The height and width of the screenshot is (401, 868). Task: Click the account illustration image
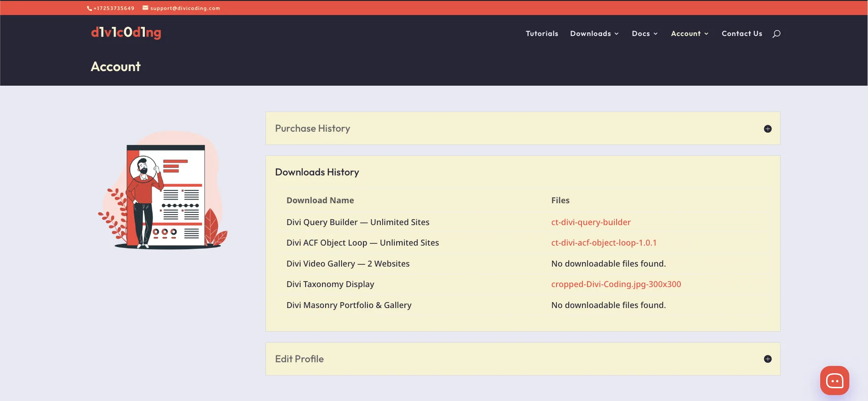click(163, 190)
